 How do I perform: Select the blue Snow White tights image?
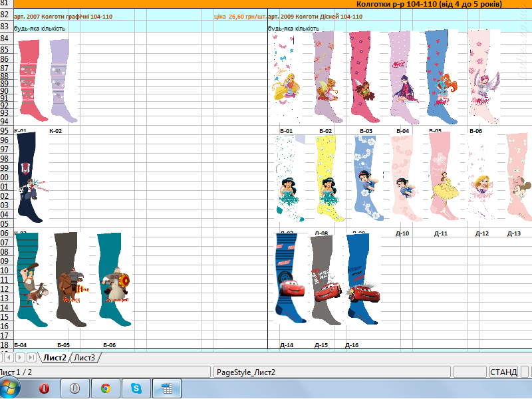pyautogui.click(x=368, y=179)
